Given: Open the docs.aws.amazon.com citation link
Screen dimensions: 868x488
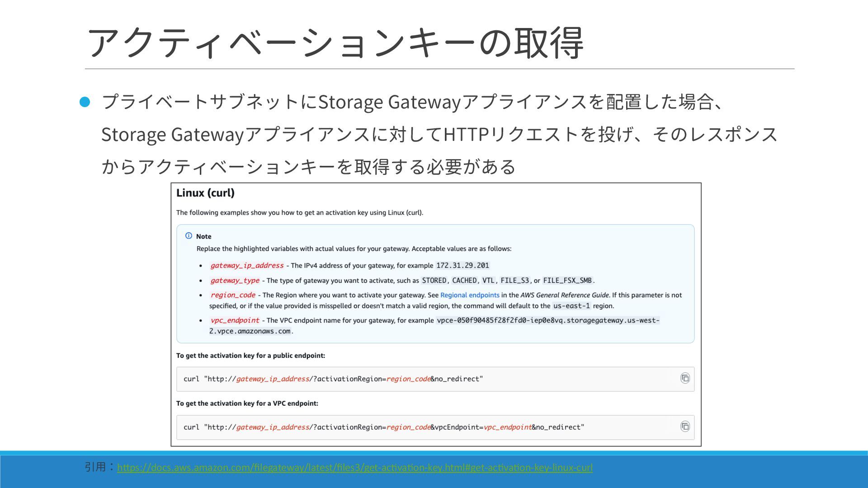Looking at the screenshot, I should [355, 468].
